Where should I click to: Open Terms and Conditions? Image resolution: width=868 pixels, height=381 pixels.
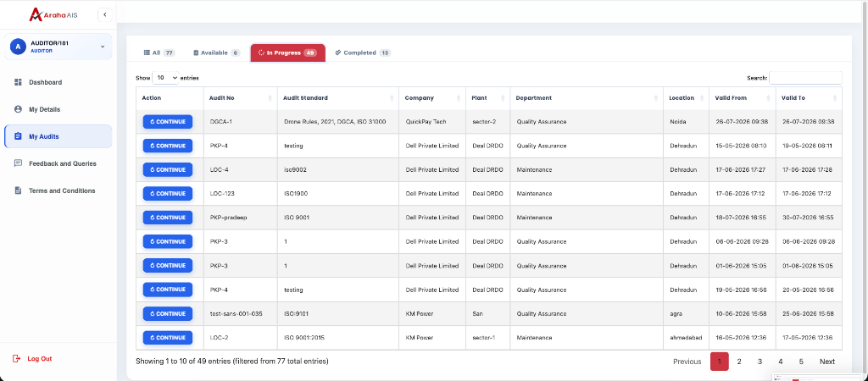point(58,190)
